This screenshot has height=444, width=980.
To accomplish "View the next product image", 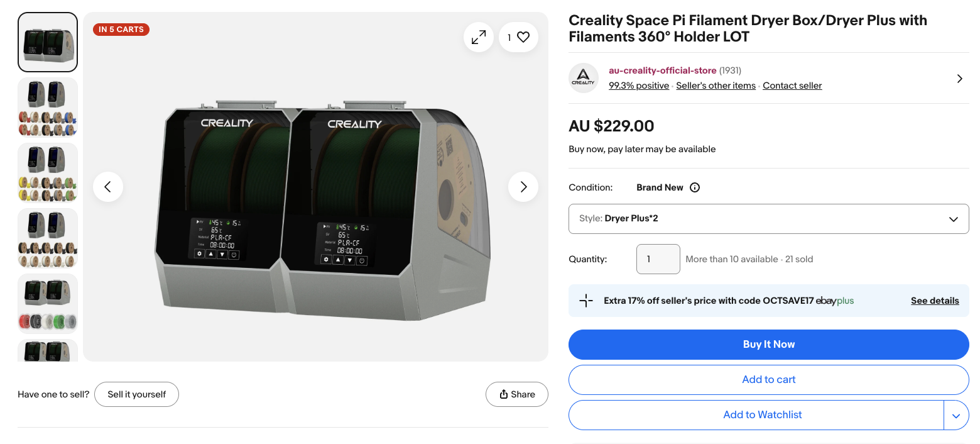I will coord(523,187).
